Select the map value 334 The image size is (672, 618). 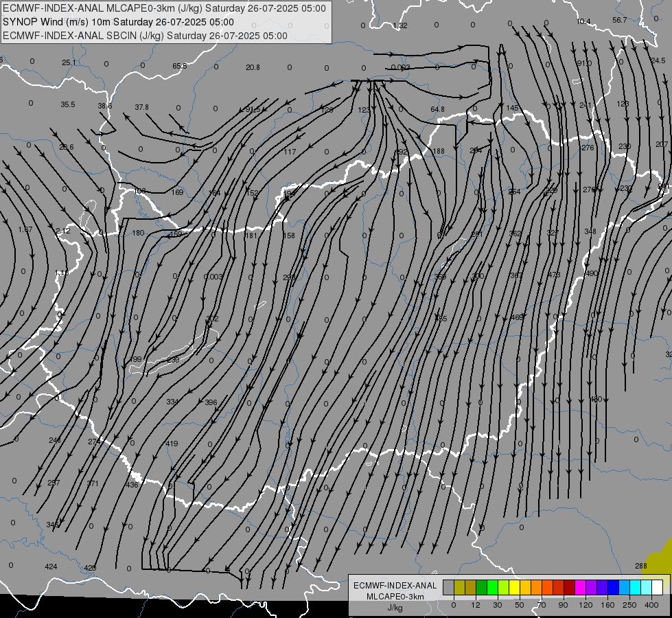point(172,402)
